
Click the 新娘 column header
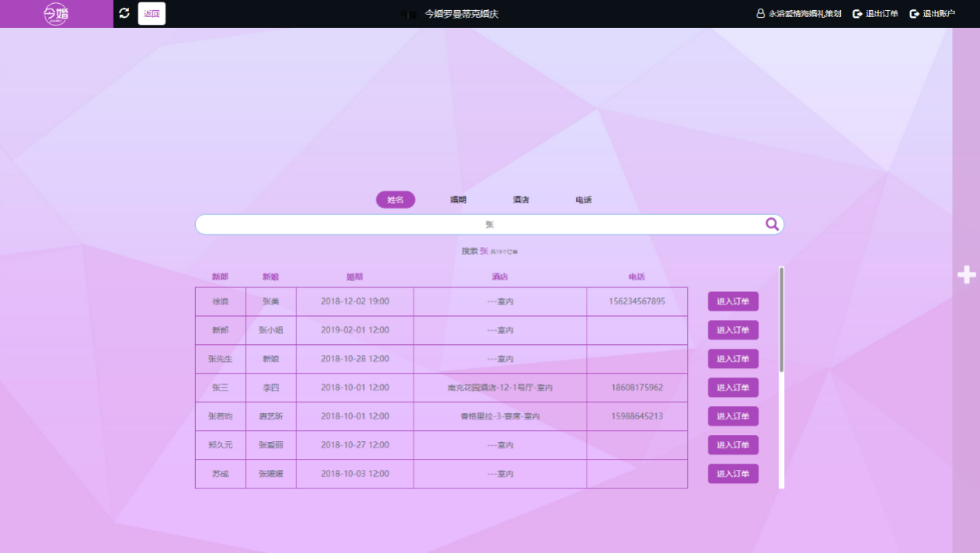click(270, 276)
